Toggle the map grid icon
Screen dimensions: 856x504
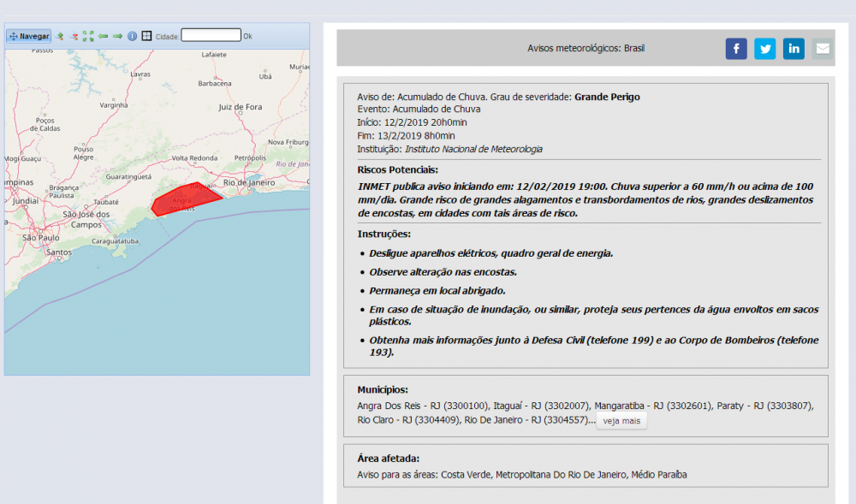point(146,36)
